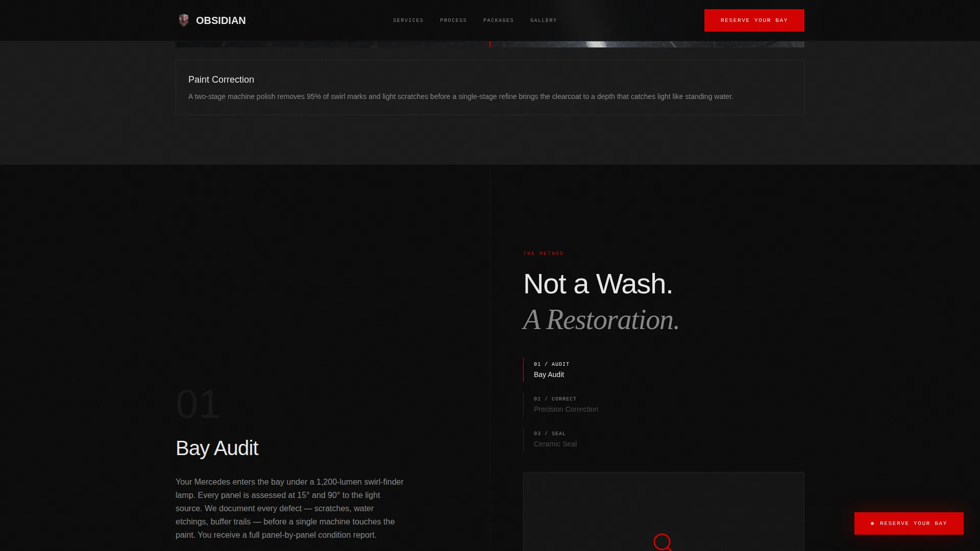Click the 'Not a Wash.' heading
Viewport: 980px width, 551px height.
pos(598,284)
